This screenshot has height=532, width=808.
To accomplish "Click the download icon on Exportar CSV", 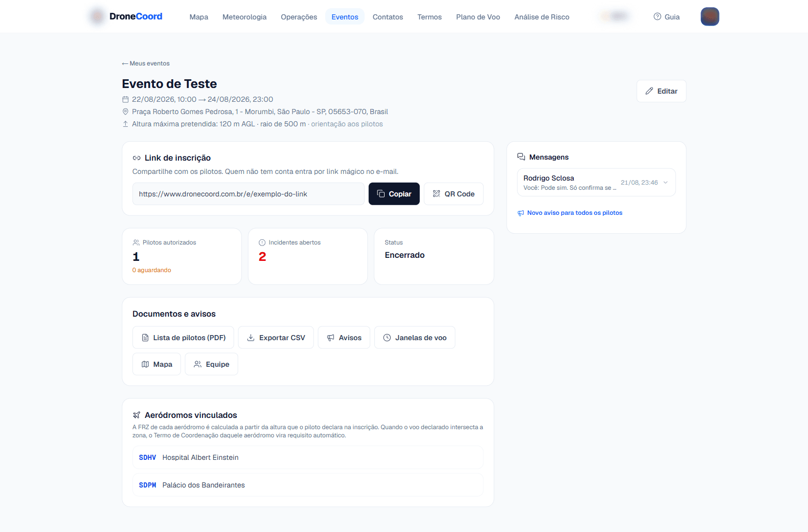I will [251, 338].
